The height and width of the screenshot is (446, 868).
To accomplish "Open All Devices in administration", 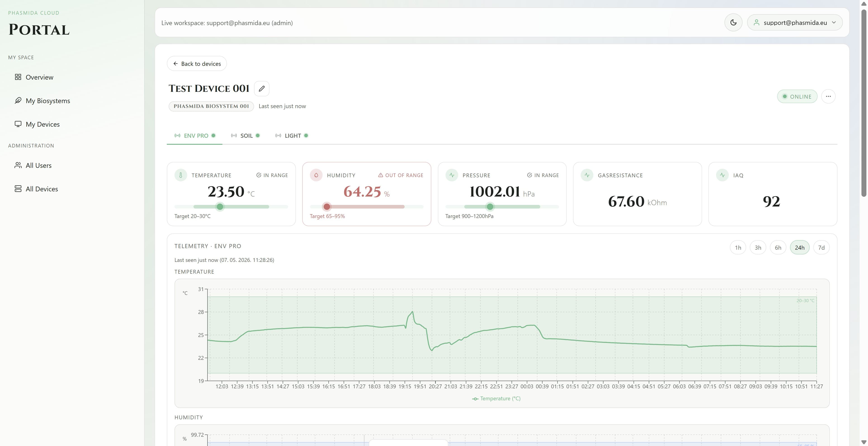I will coord(42,189).
